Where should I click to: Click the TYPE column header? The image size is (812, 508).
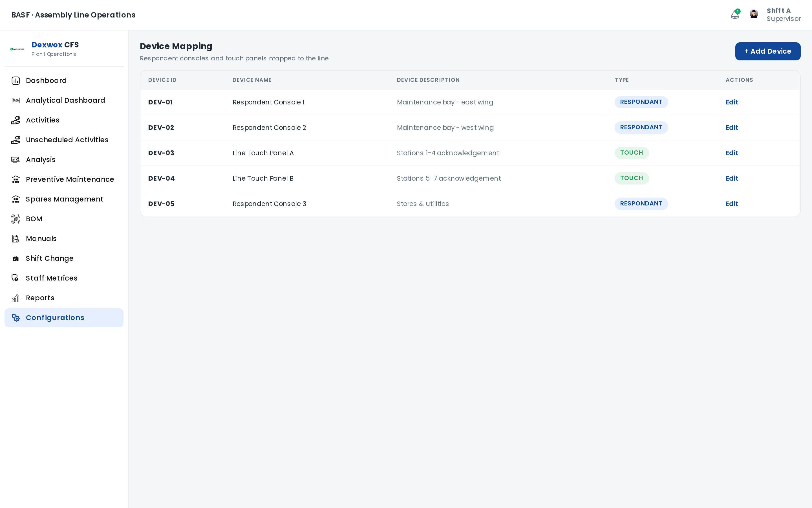tap(621, 80)
